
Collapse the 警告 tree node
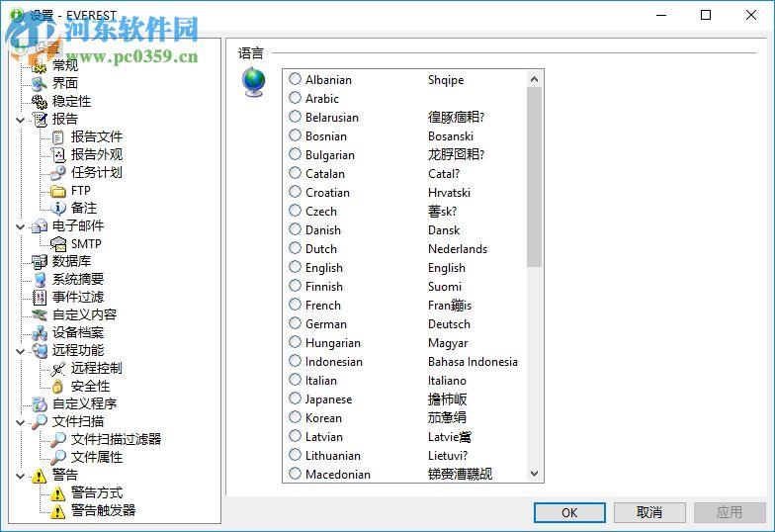[20, 477]
